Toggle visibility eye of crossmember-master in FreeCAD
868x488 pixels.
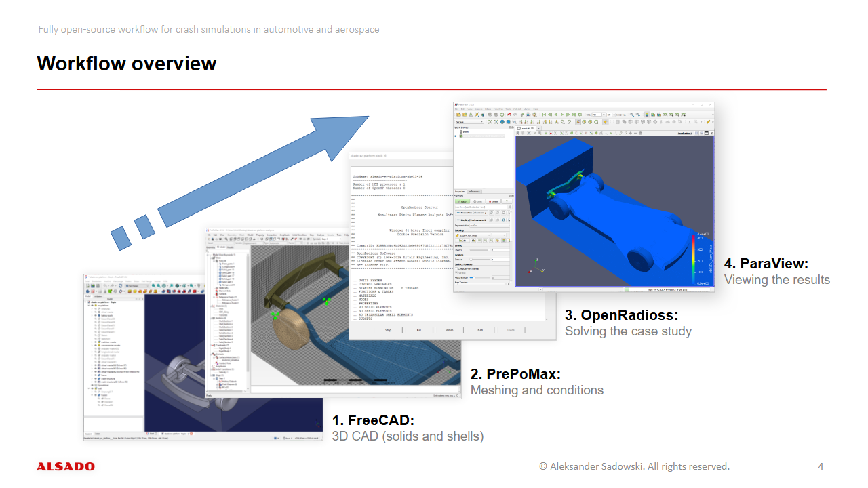pos(96,345)
